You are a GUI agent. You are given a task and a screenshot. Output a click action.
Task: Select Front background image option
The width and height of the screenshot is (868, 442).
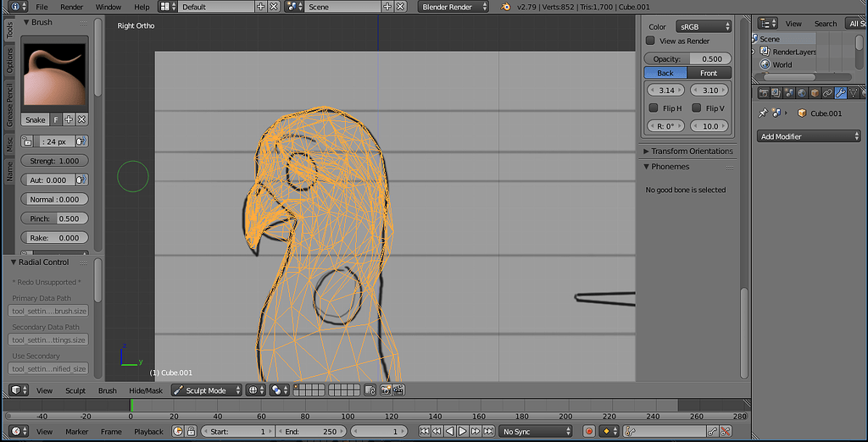point(709,73)
